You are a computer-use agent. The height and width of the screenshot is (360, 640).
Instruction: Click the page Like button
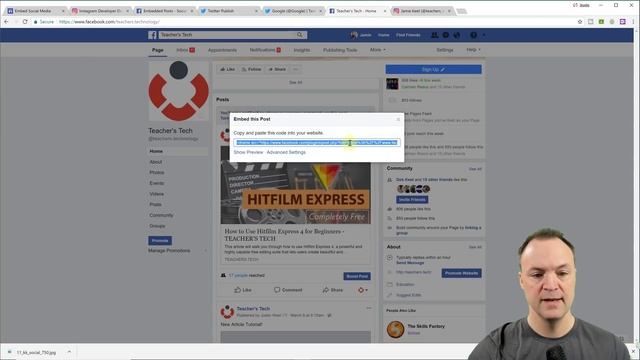(x=227, y=69)
